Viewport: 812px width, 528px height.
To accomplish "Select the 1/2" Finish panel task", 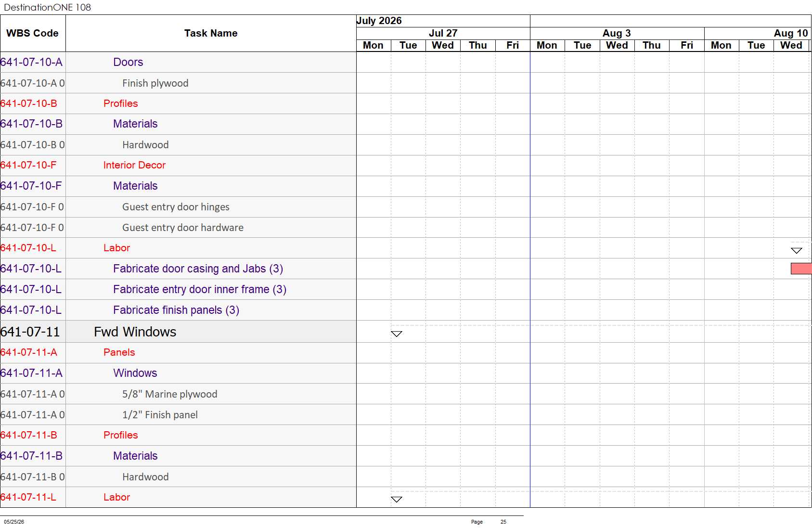I will click(x=160, y=415).
